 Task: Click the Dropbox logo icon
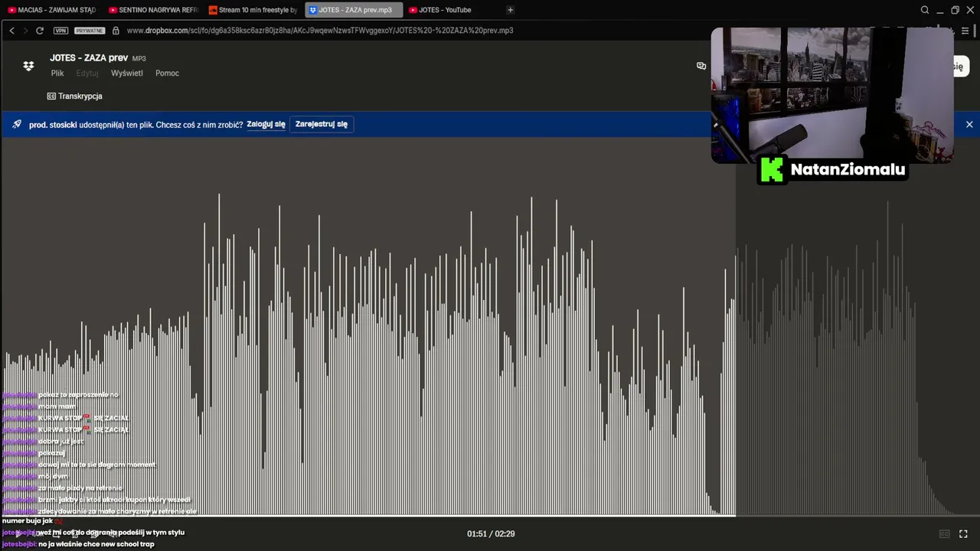pyautogui.click(x=28, y=66)
